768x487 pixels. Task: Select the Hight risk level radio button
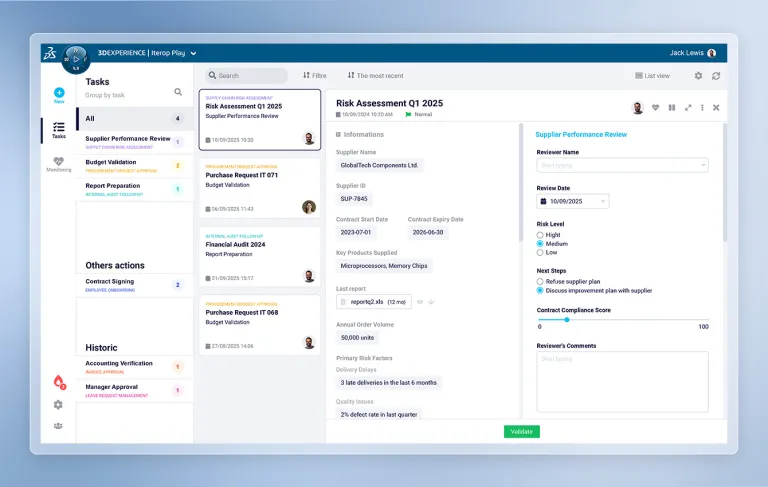click(541, 235)
